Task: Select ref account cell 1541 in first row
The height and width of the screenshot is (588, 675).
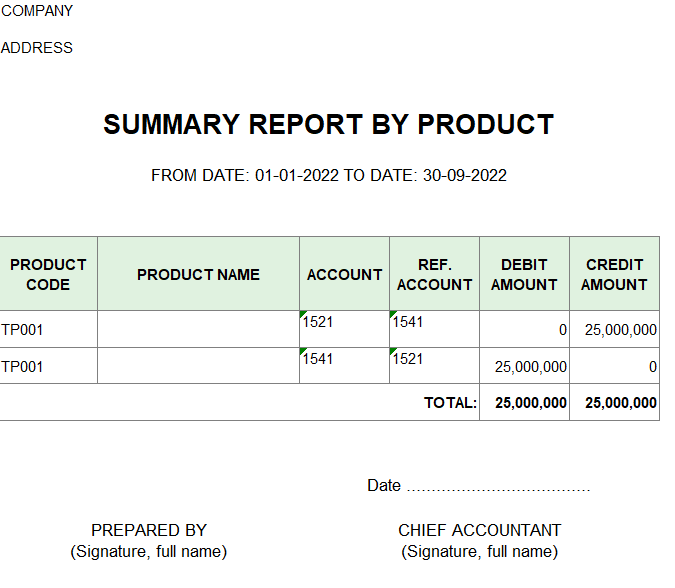Action: (434, 329)
